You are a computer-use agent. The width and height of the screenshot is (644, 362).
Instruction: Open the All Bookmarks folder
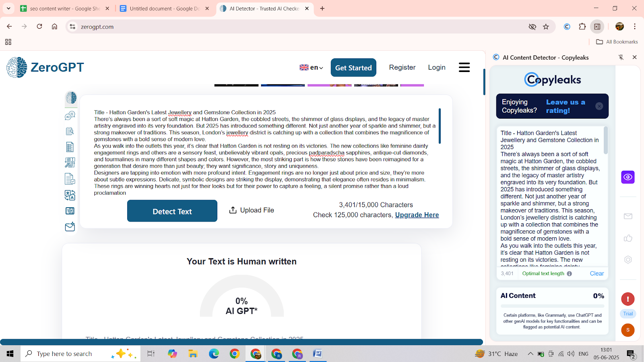pos(617,42)
